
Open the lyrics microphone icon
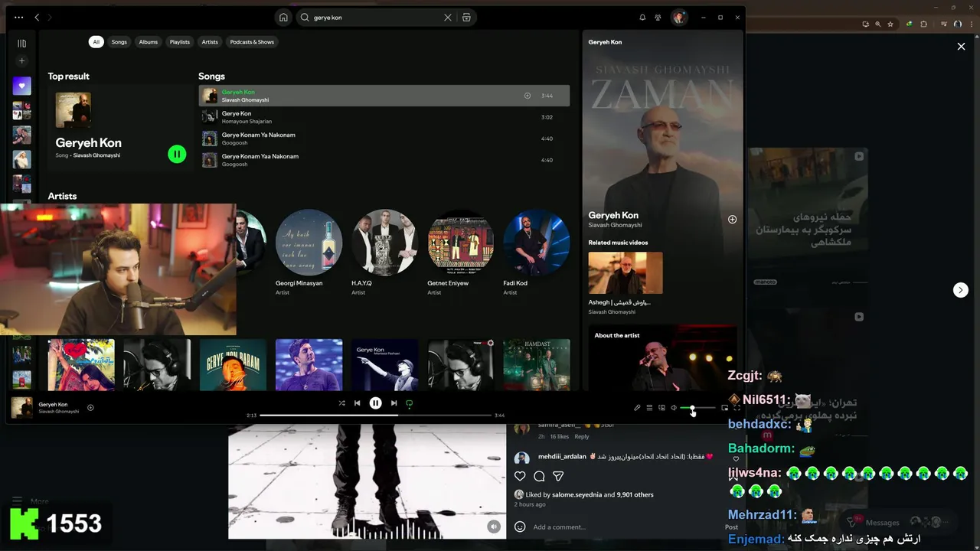pos(637,407)
